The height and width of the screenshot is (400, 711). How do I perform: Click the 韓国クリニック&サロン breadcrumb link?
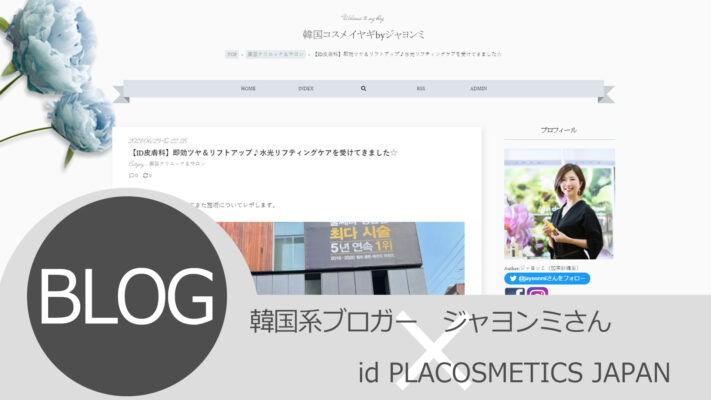(x=276, y=54)
